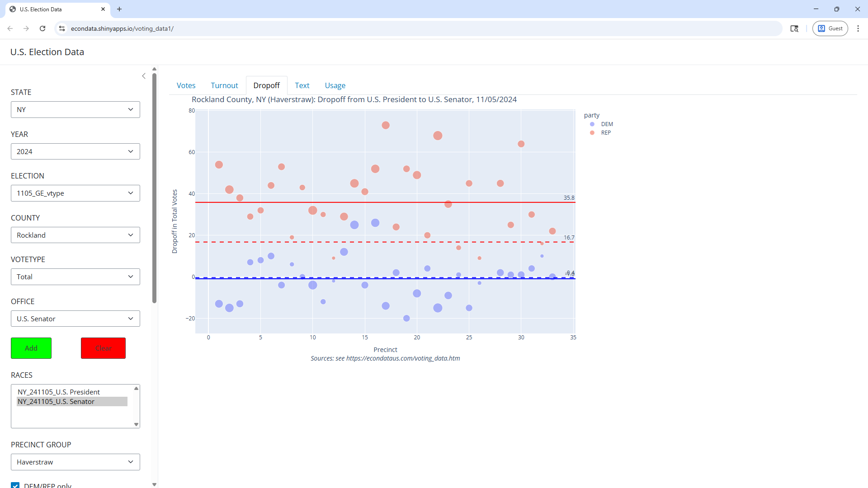Collapse the sidebar with the chevron icon

pyautogui.click(x=144, y=76)
